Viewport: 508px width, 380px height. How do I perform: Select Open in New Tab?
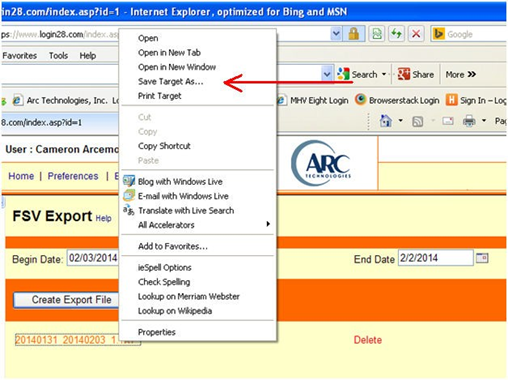pyautogui.click(x=198, y=53)
